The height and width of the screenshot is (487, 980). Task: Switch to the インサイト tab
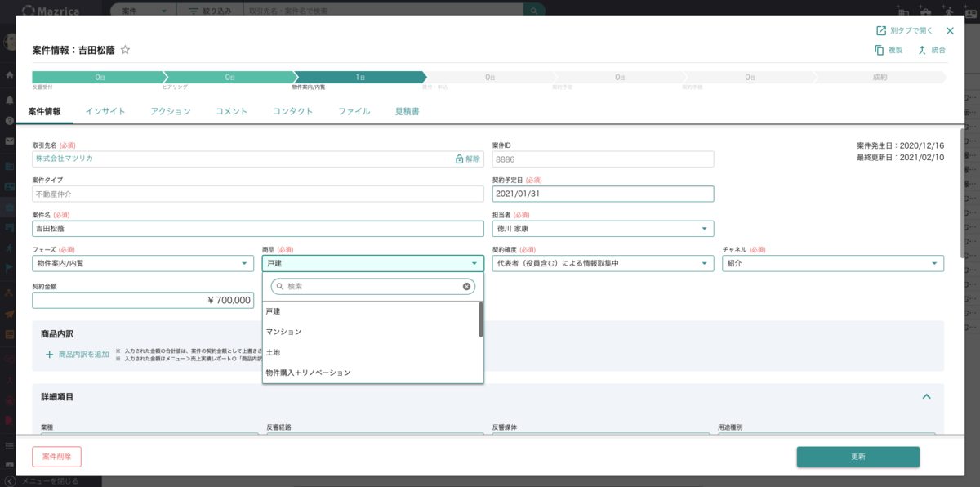[105, 112]
